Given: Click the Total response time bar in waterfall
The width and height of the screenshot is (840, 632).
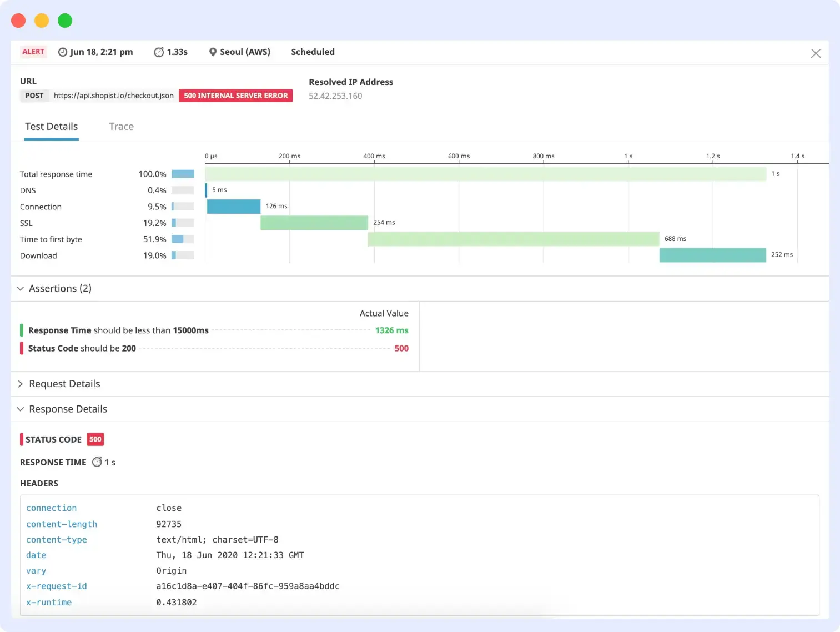Looking at the screenshot, I should (486, 174).
